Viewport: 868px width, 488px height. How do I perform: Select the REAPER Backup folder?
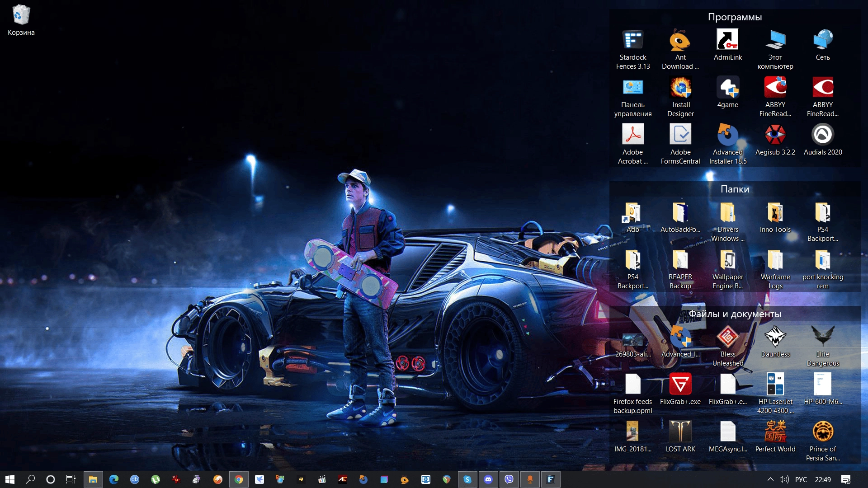point(680,269)
